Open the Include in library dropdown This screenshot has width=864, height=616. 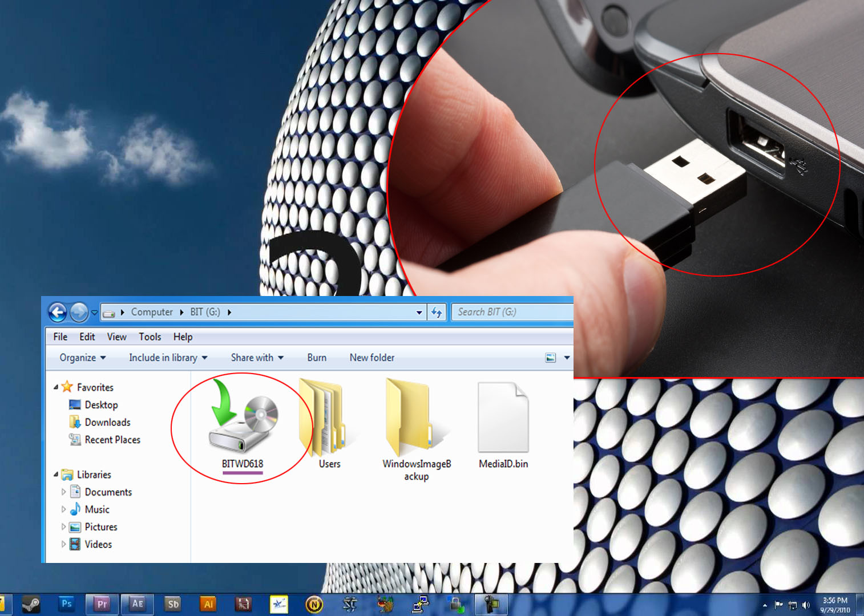coord(168,358)
